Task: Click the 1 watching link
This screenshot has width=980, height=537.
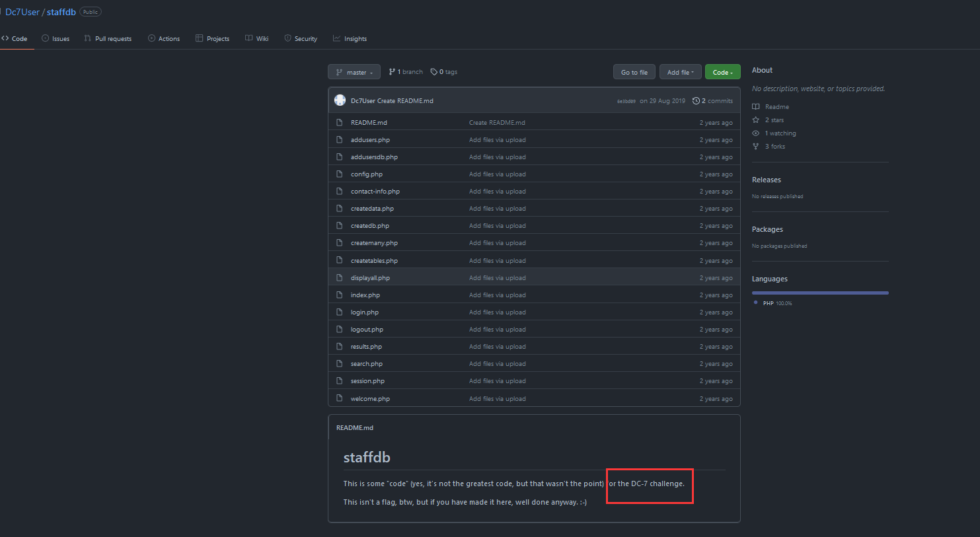Action: click(x=774, y=133)
